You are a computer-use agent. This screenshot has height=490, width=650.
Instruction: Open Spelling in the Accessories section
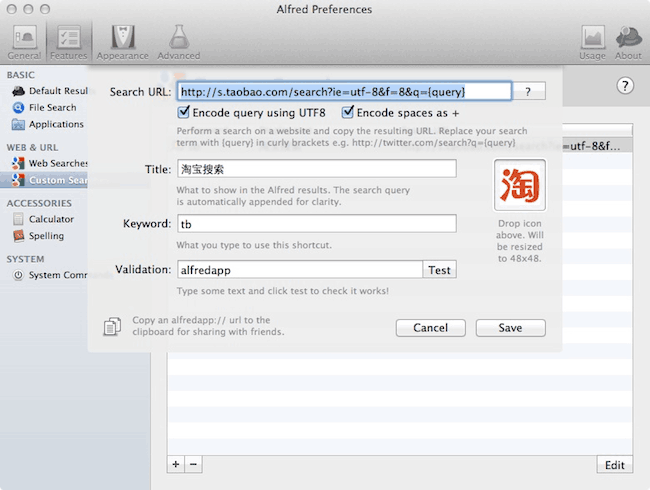[x=39, y=235]
